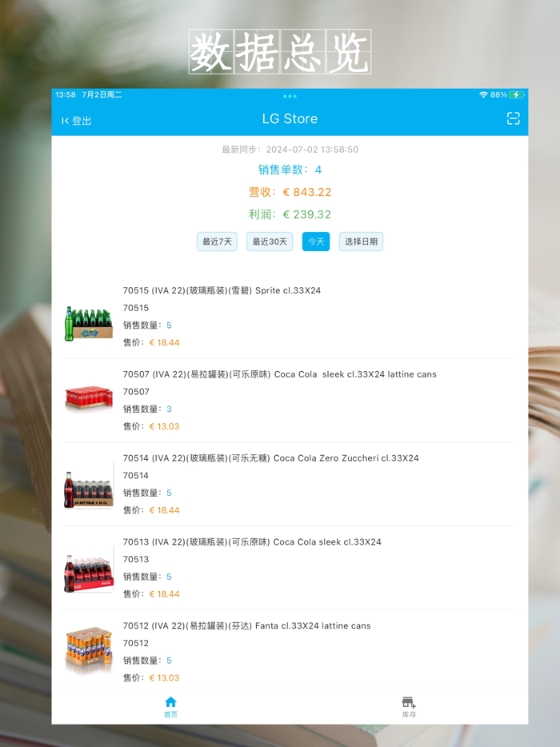Click the 营收 € 843.22 revenue text
The image size is (560, 747).
click(290, 192)
